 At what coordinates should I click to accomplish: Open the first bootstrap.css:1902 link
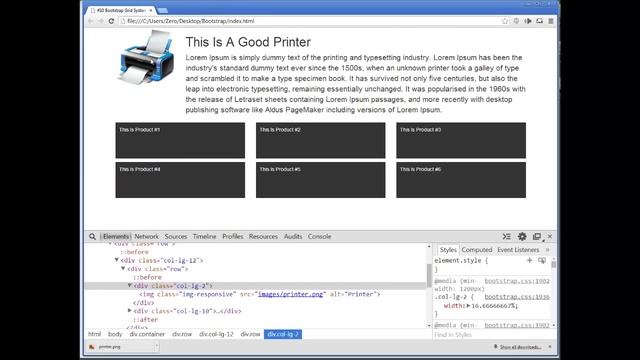click(517, 281)
